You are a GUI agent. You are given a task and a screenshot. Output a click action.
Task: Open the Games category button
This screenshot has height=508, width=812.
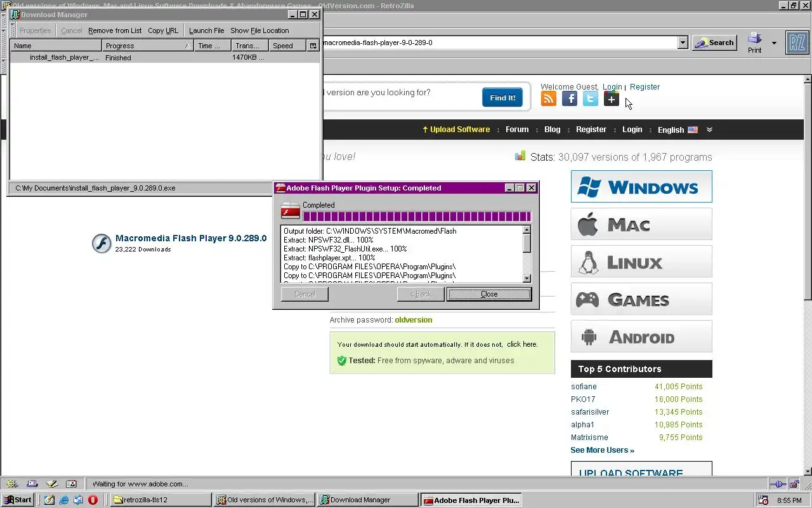pyautogui.click(x=641, y=299)
